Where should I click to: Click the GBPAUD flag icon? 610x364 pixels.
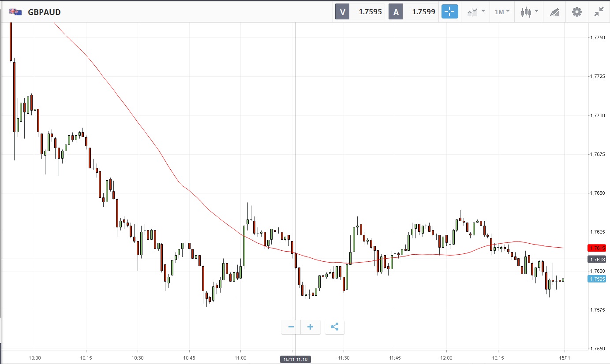[x=16, y=12]
